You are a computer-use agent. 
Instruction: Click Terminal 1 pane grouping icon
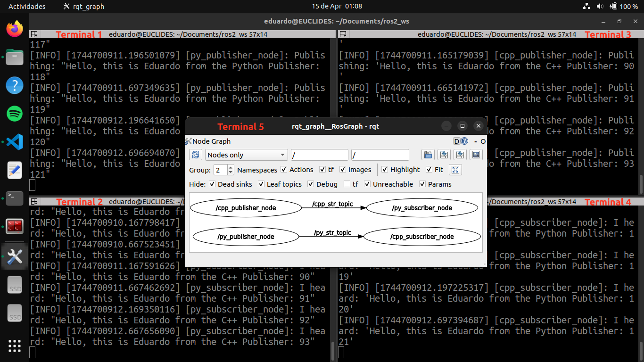tap(34, 34)
